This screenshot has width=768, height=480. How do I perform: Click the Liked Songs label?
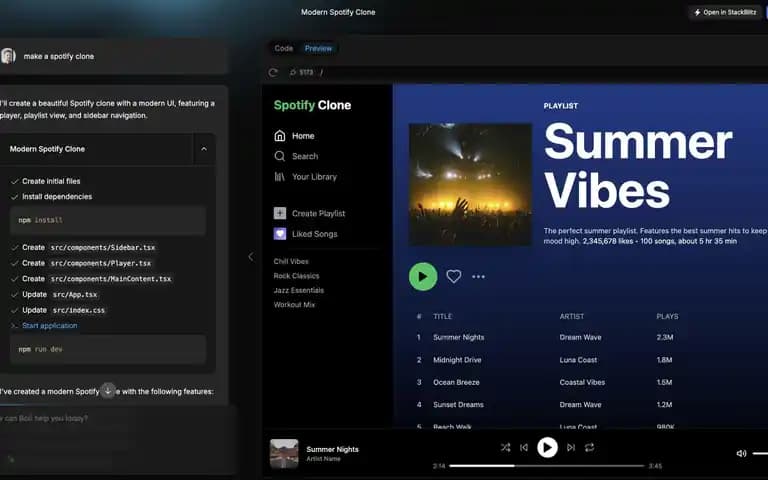coord(314,234)
